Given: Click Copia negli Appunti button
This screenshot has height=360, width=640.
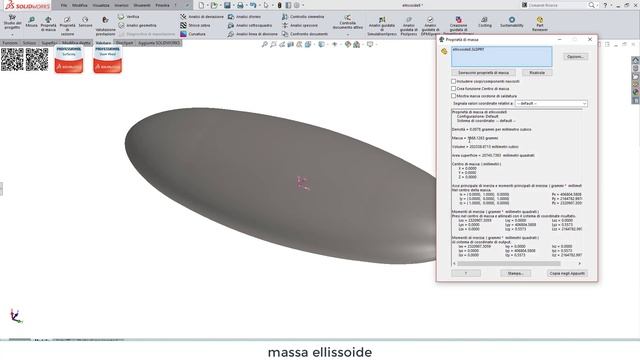Looking at the screenshot, I should pyautogui.click(x=567, y=273).
